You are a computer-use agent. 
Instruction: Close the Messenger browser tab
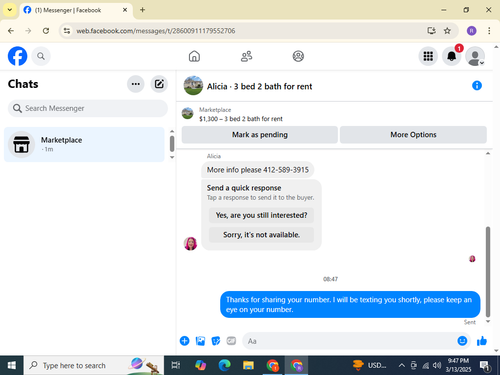[125, 10]
